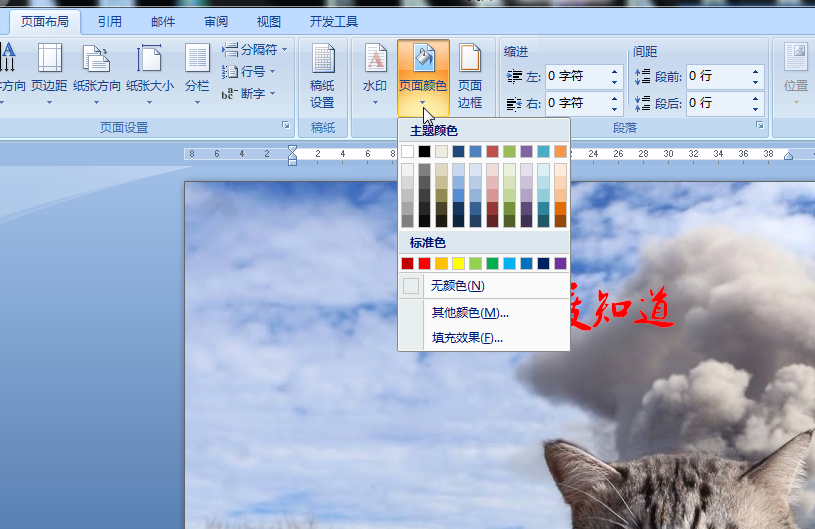Open the 纸张方向 dropdown arrow
The height and width of the screenshot is (529, 815).
coord(97,102)
